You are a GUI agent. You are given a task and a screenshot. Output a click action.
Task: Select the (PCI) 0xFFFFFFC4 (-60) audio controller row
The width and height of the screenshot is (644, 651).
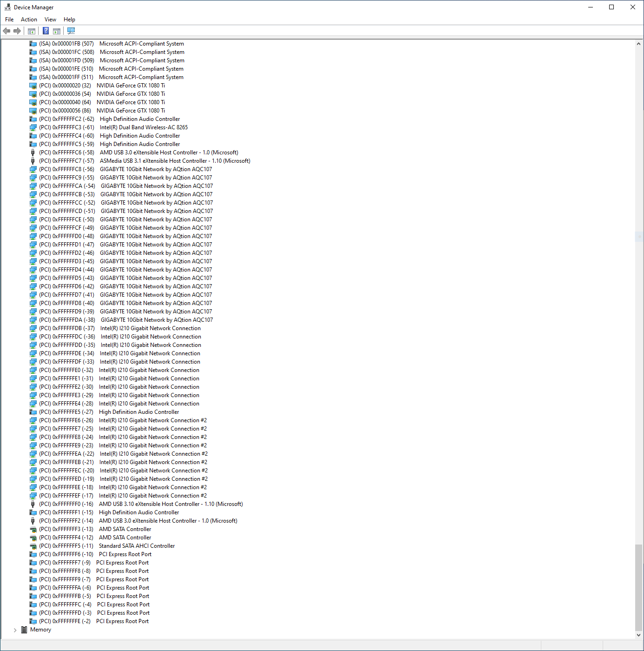pyautogui.click(x=109, y=136)
